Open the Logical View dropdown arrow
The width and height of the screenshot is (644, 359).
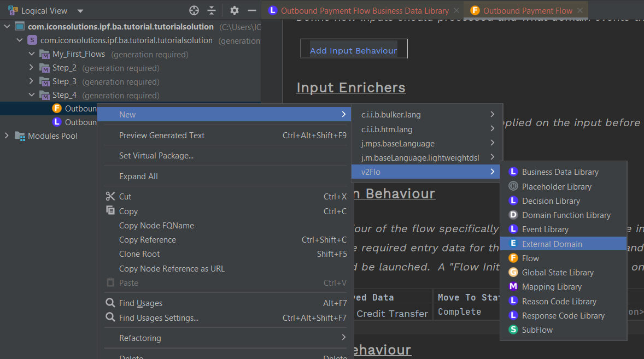[80, 11]
